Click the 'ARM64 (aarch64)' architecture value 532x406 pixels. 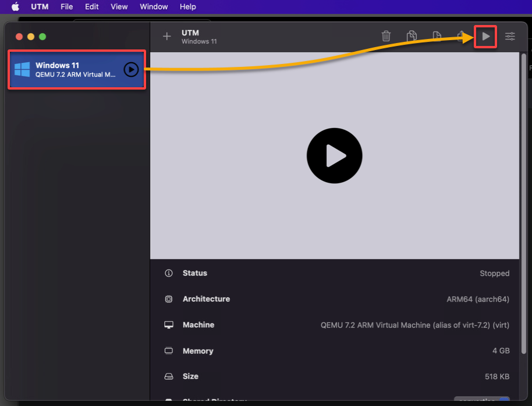tap(478, 299)
